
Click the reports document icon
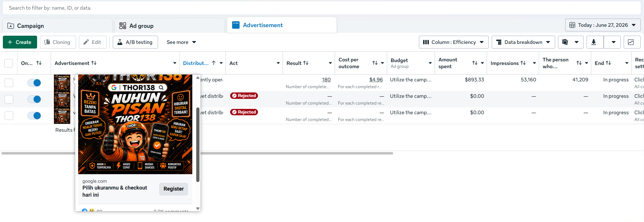click(565, 42)
